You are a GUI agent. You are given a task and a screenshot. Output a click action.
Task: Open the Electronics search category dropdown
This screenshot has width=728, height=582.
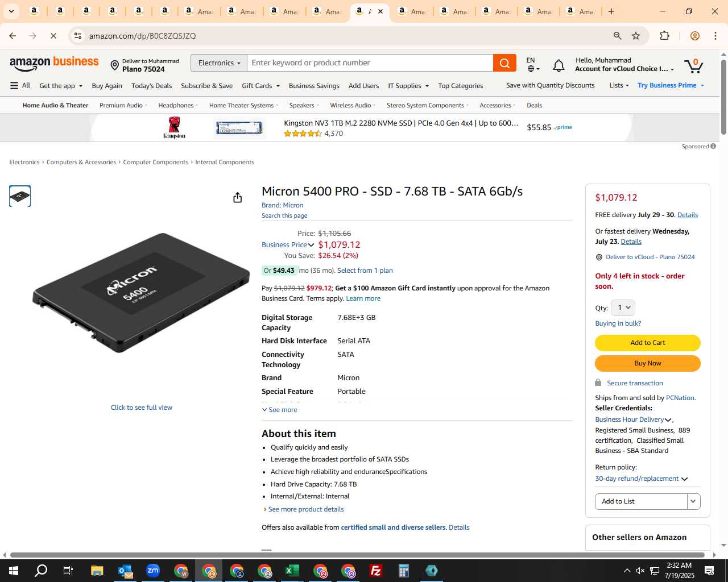tap(219, 63)
